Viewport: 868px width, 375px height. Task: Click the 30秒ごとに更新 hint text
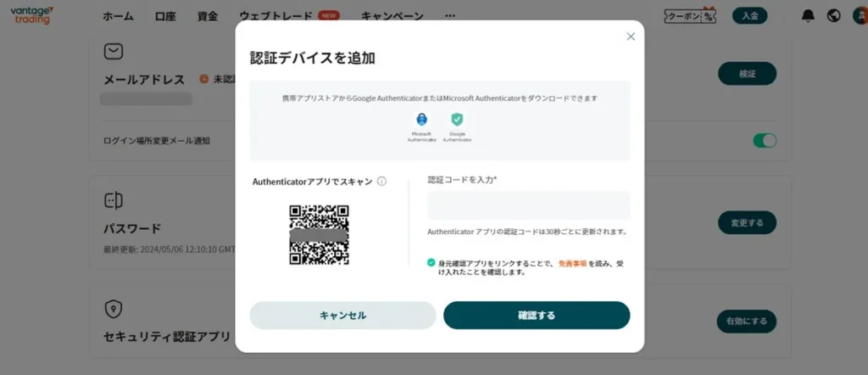tap(527, 232)
